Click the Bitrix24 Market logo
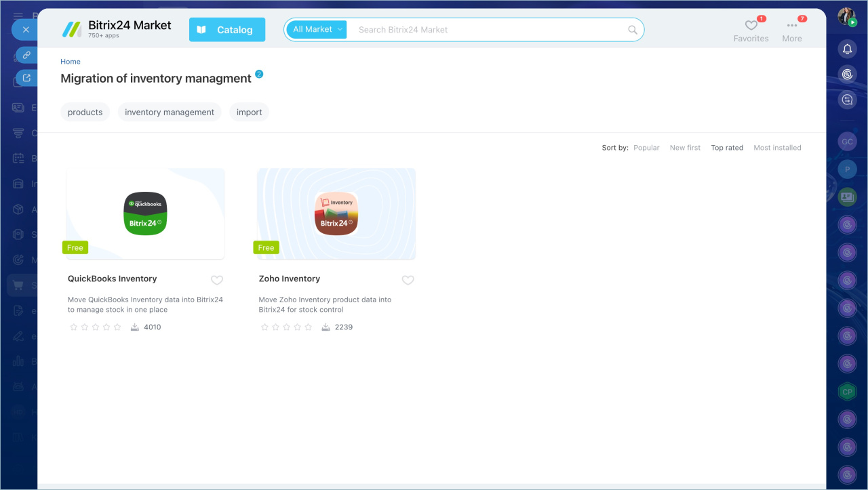The width and height of the screenshot is (868, 490). 116,29
